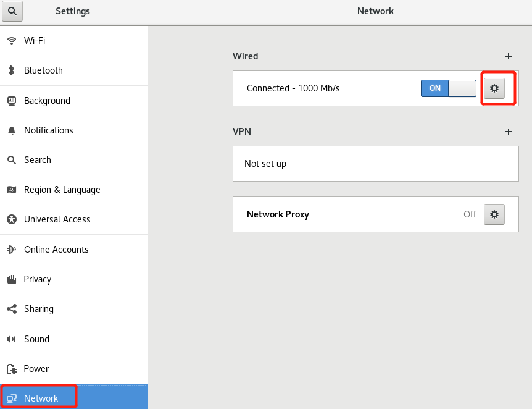Click the Not set up VPN row
532x409 pixels.
(375, 164)
